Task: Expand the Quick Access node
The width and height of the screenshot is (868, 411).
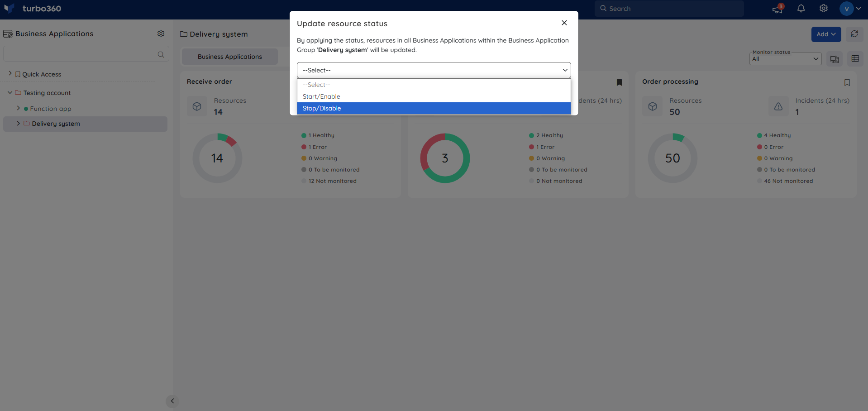Action: pos(10,73)
